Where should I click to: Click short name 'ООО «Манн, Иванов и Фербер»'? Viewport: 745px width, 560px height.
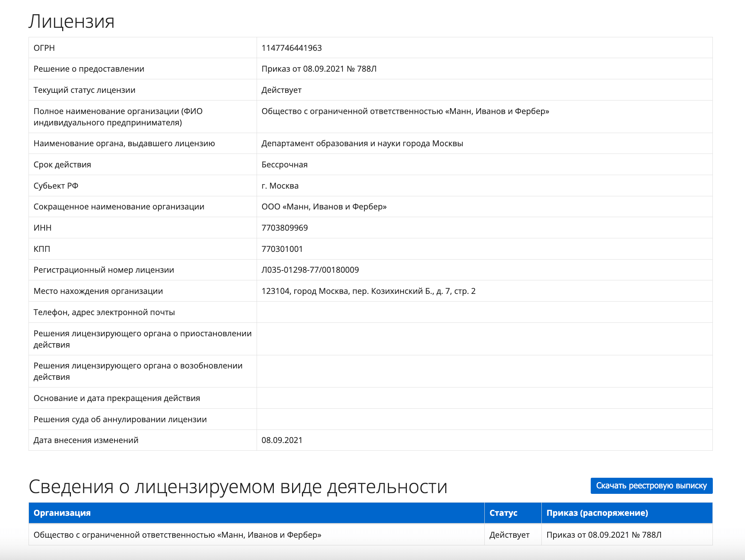(324, 207)
